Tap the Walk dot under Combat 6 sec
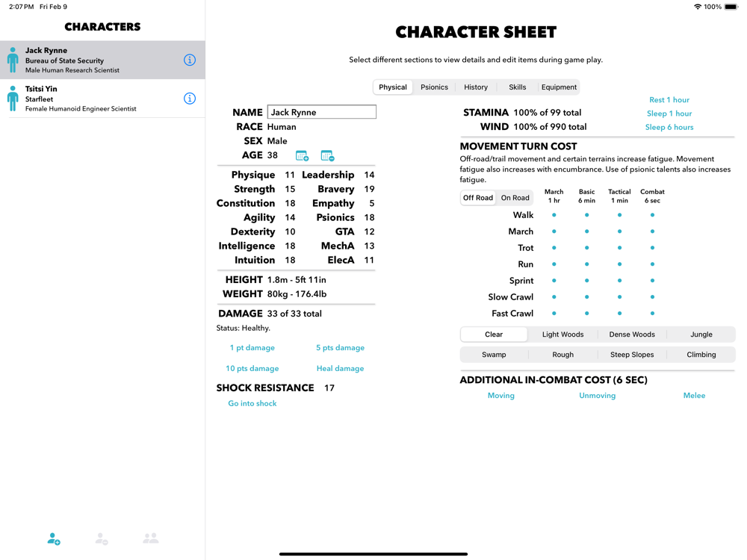The height and width of the screenshot is (560, 747). click(652, 215)
